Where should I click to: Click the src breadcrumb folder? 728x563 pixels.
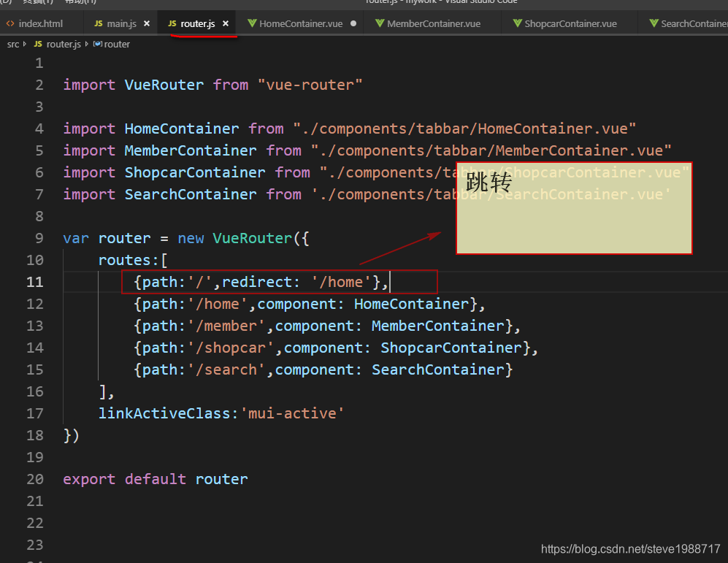point(13,44)
